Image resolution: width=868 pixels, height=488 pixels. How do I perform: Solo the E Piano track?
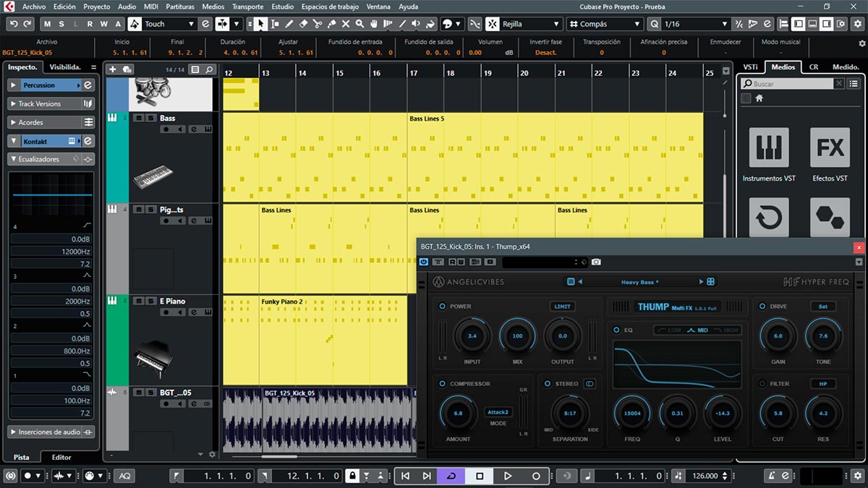(x=150, y=301)
